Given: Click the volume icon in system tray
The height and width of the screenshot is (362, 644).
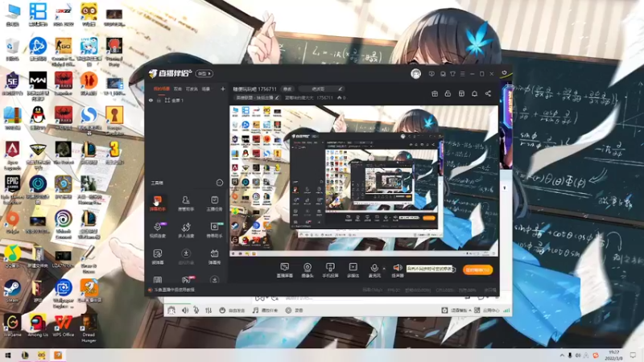Looking at the screenshot, I should click(x=578, y=356).
